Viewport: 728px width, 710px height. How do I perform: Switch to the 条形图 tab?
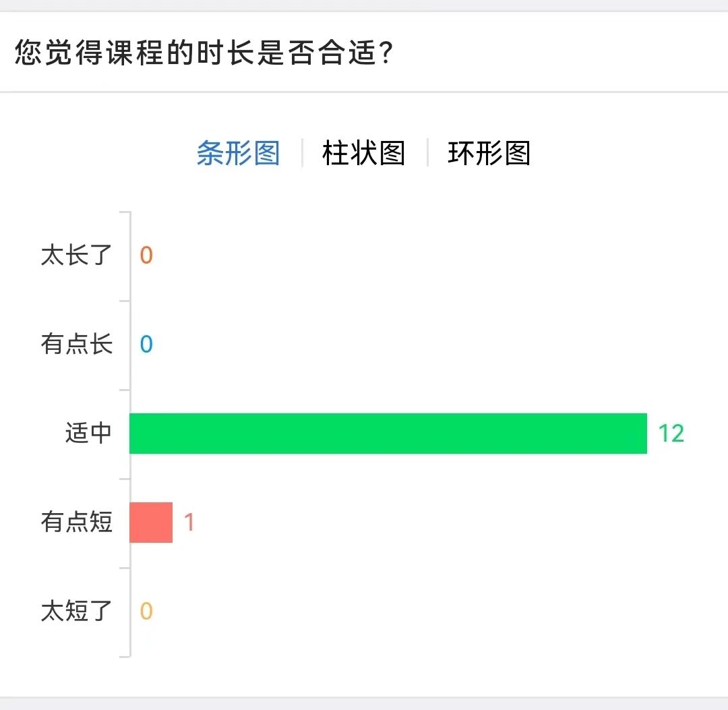coord(238,154)
